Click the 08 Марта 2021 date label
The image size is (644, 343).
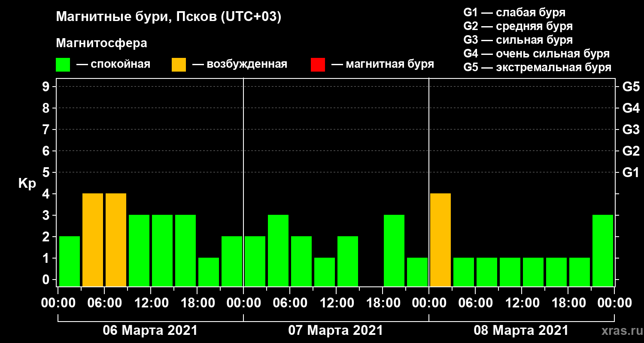[521, 331]
